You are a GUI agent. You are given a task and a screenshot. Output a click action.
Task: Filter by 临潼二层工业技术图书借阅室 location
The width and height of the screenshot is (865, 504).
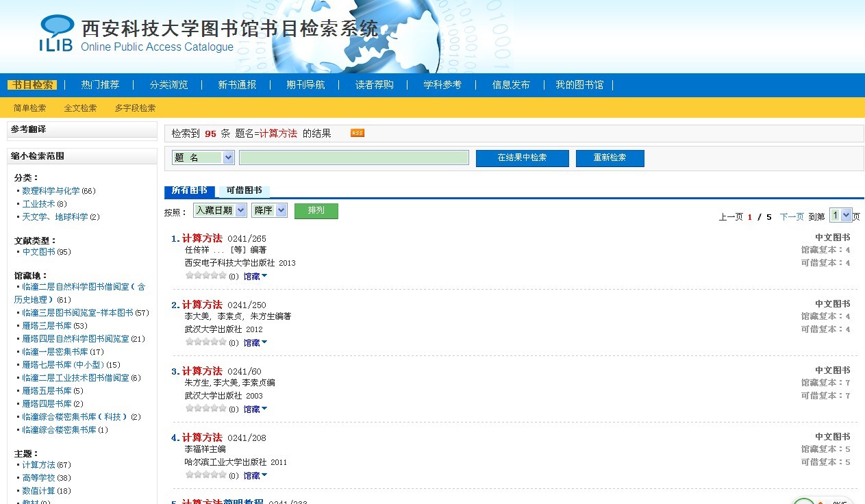tap(75, 378)
